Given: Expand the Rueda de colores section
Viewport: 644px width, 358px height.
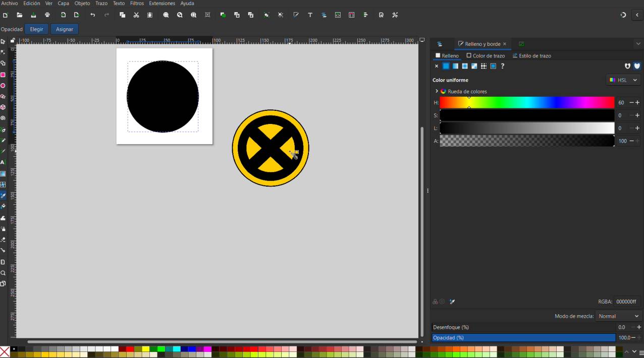Looking at the screenshot, I should (x=437, y=91).
